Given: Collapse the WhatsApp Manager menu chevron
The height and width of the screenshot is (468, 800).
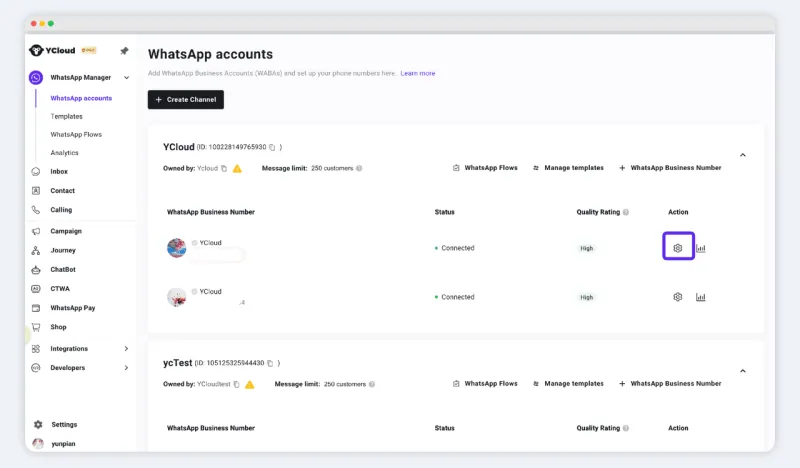Looking at the screenshot, I should (x=127, y=78).
